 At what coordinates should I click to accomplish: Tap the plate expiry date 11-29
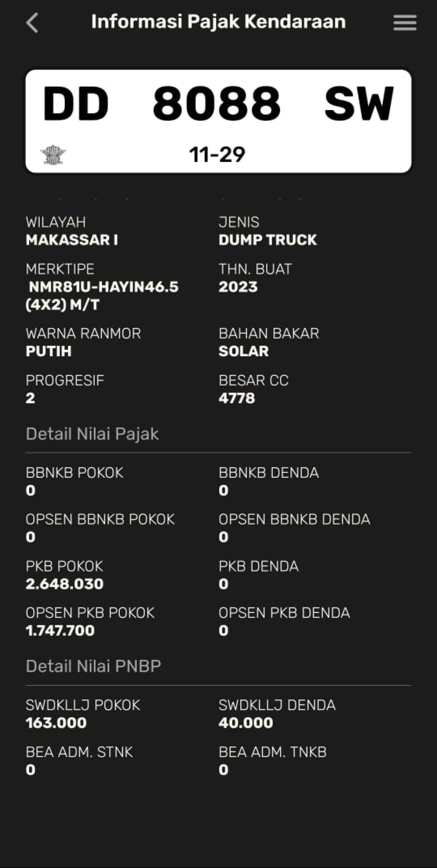[217, 155]
